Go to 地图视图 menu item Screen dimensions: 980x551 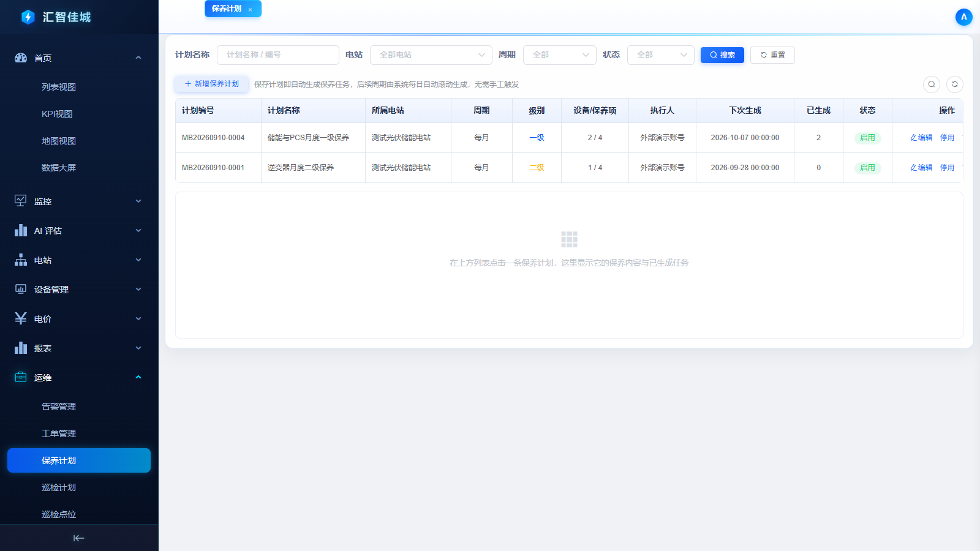(59, 141)
